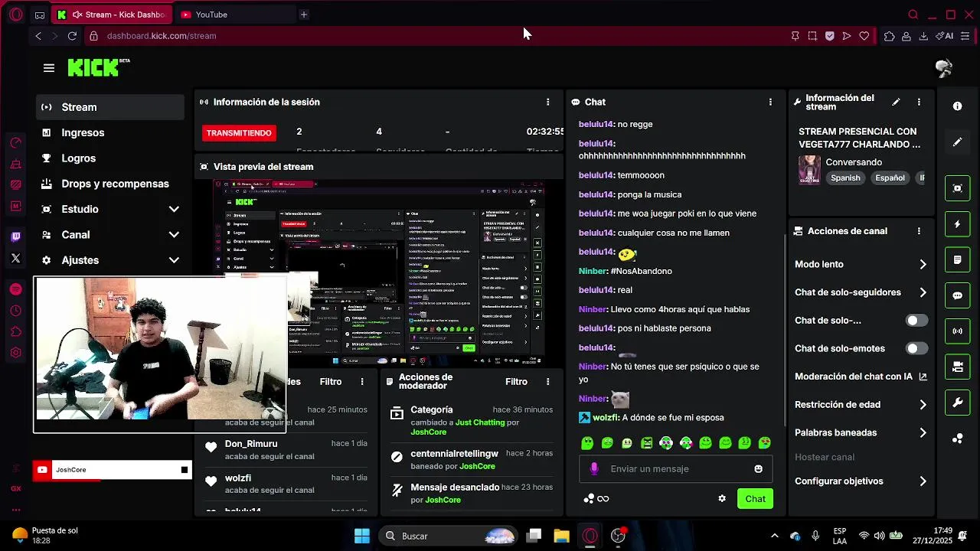The image size is (980, 551).
Task: Insert the heart-eyes green emote
Action: point(764,443)
